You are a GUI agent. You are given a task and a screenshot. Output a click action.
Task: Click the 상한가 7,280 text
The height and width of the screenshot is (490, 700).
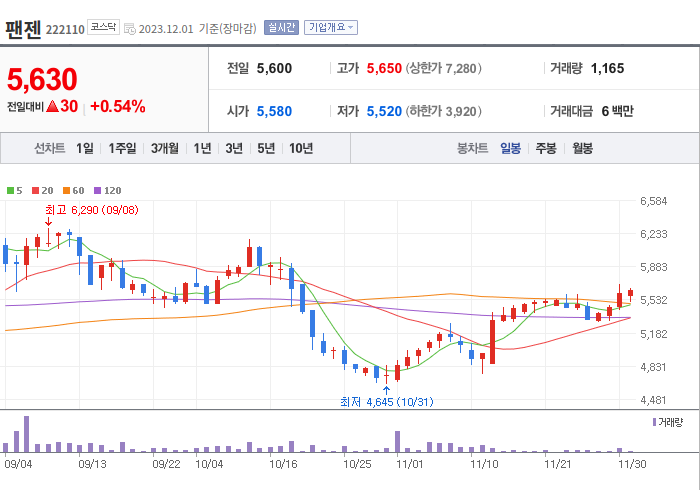[444, 68]
